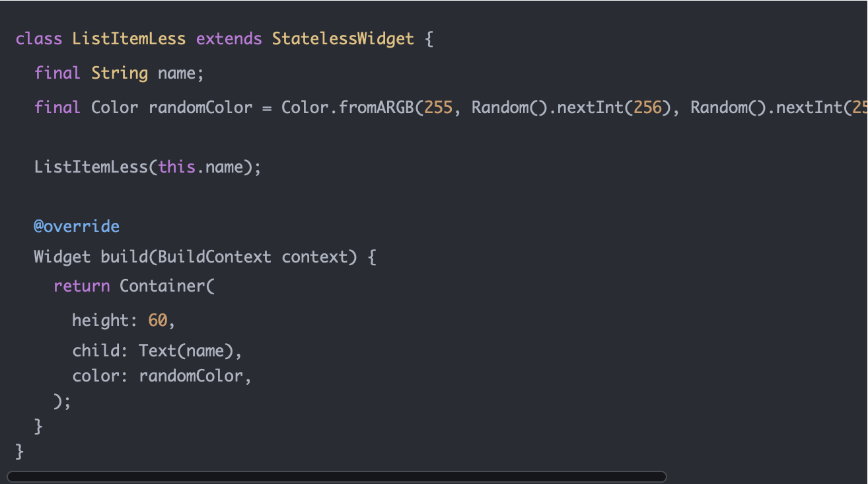Click the height value 60
Screen dimensions: 868x484
(158, 321)
